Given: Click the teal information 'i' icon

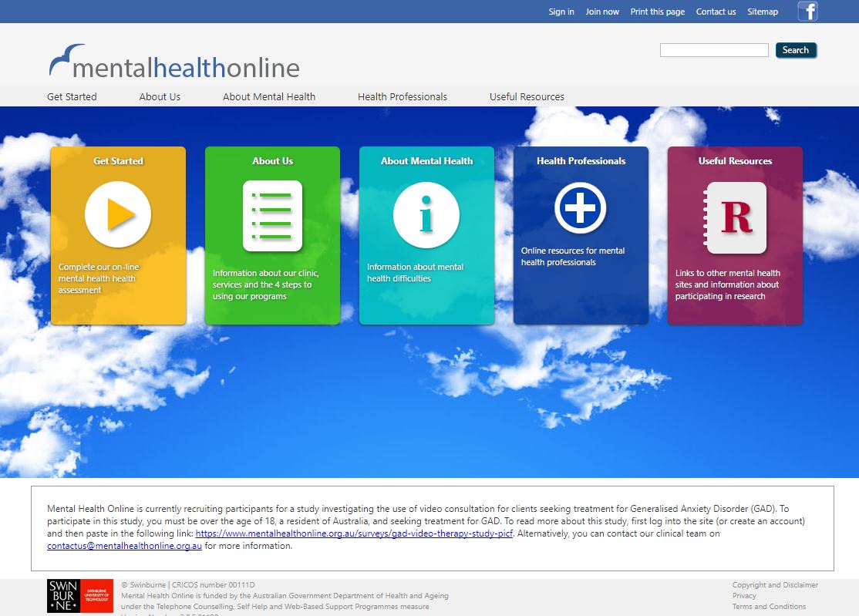Looking at the screenshot, I should (x=426, y=215).
